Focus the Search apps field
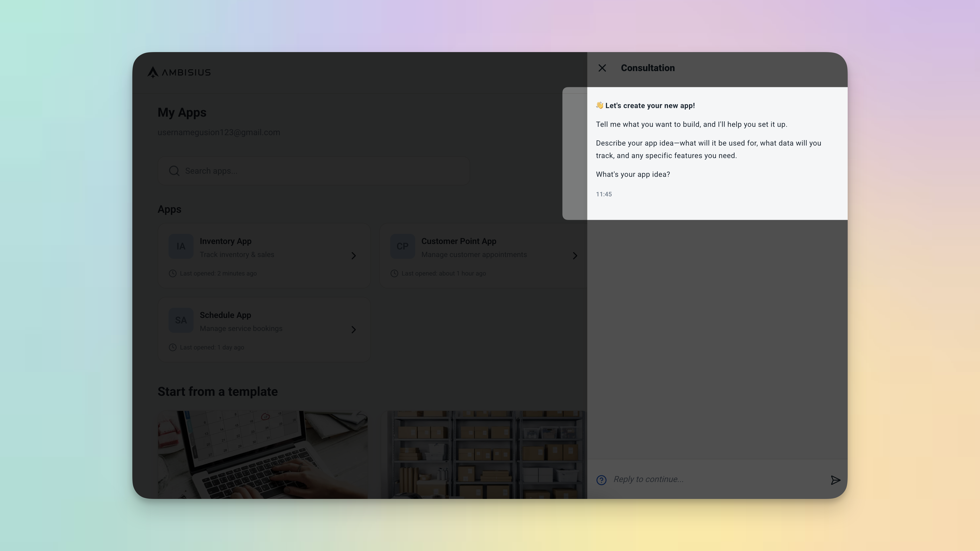 click(313, 171)
